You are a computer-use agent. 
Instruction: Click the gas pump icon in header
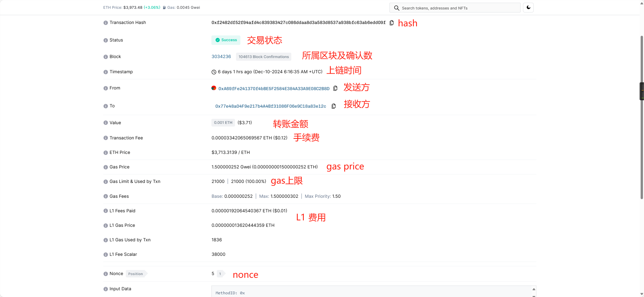coord(164,7)
